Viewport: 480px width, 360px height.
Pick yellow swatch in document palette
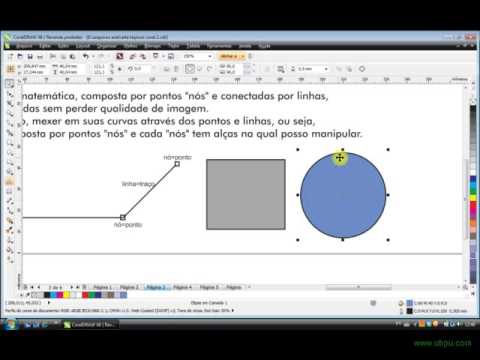coord(66,295)
